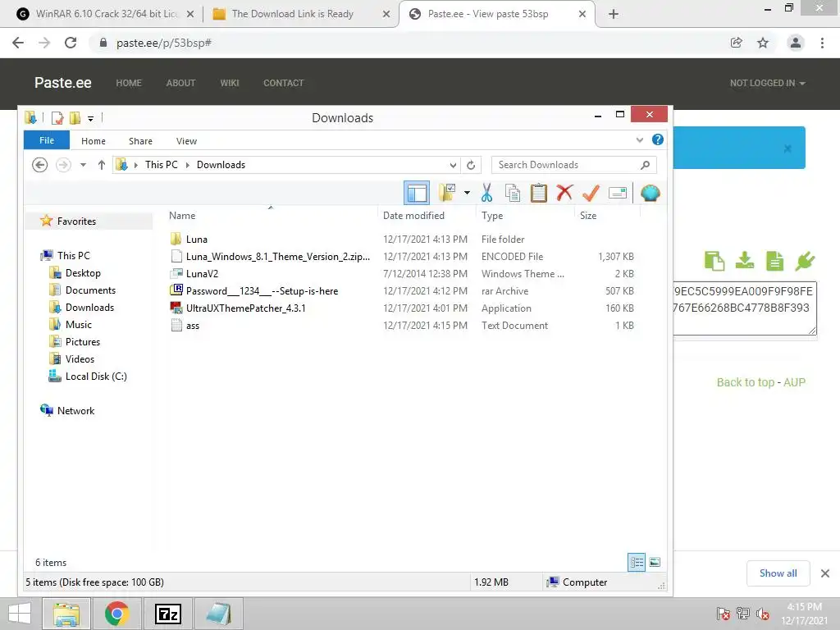Open 7-Zip from the taskbar

[x=167, y=614]
